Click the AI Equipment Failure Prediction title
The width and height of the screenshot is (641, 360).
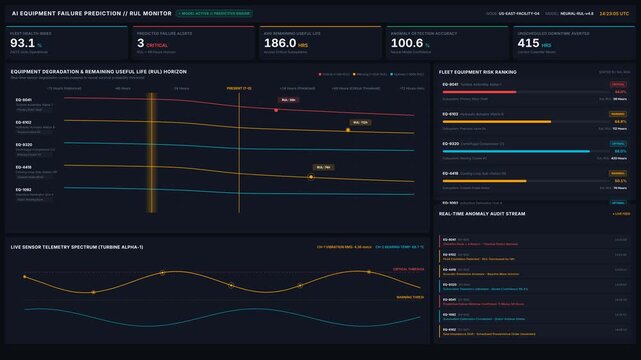[92, 13]
